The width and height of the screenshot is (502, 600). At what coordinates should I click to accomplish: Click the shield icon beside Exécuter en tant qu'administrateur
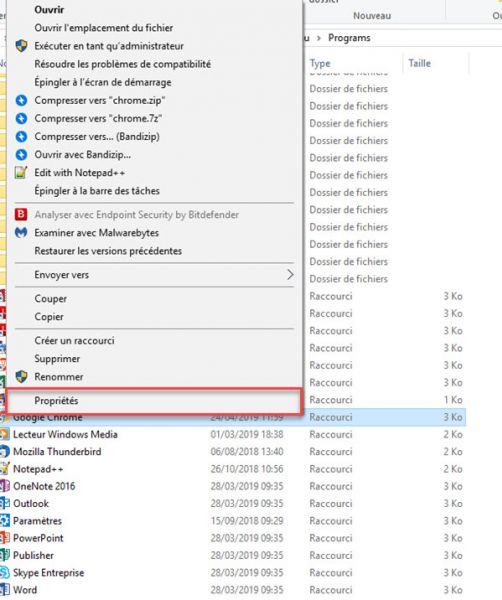[x=21, y=46]
